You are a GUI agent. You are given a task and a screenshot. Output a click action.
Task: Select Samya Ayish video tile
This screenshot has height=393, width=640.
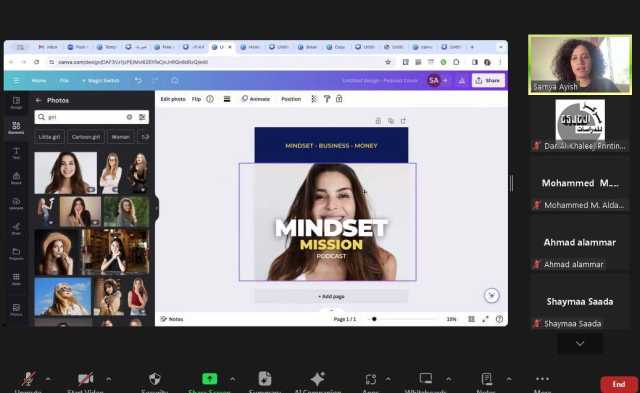[x=580, y=64]
